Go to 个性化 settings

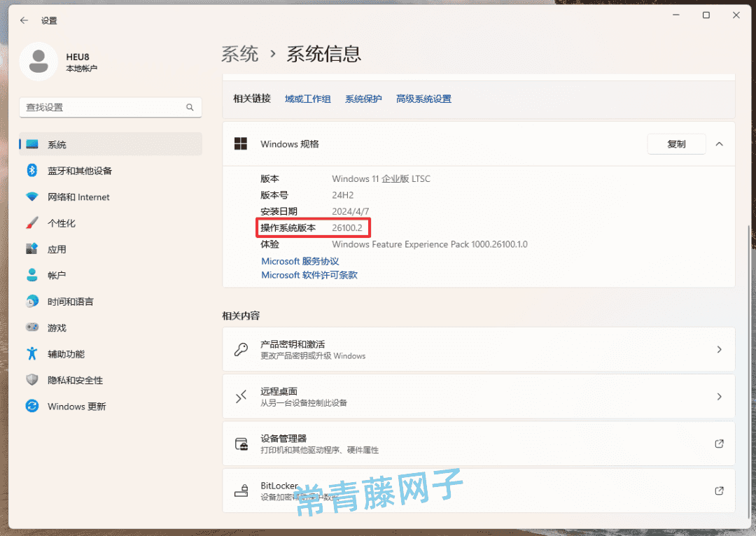point(111,223)
